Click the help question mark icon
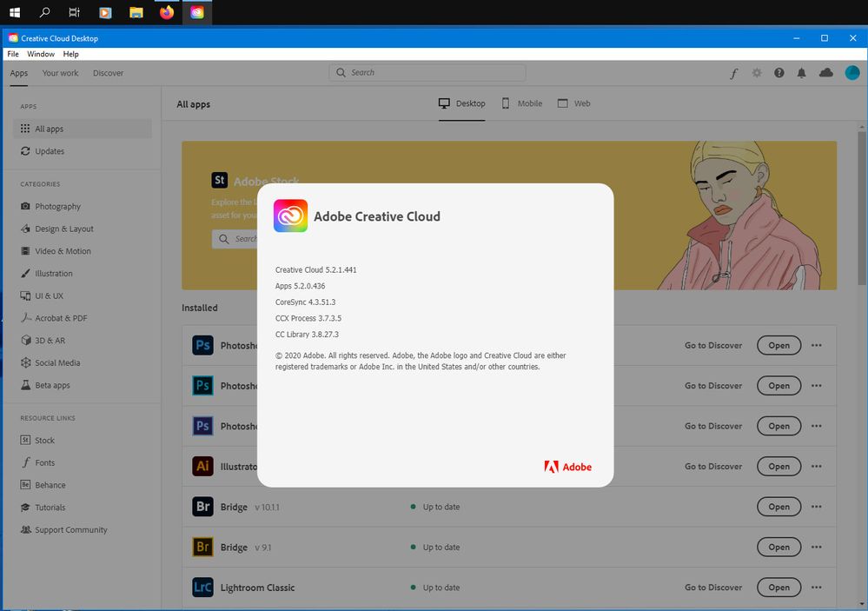868x611 pixels. point(779,73)
